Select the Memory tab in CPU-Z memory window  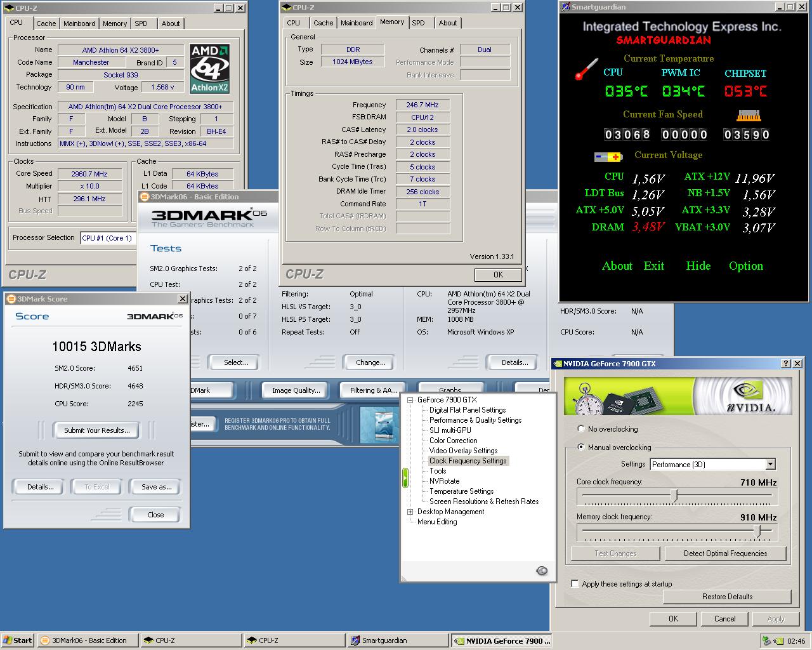[392, 22]
